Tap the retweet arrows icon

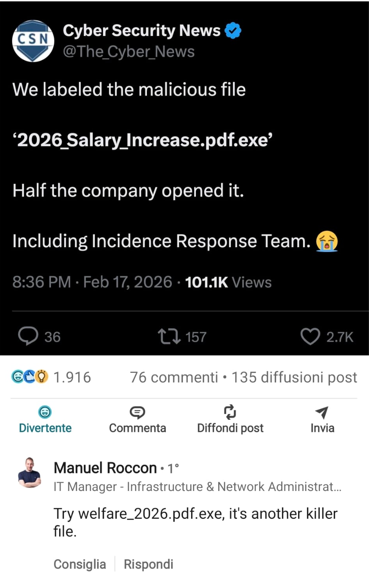point(169,336)
